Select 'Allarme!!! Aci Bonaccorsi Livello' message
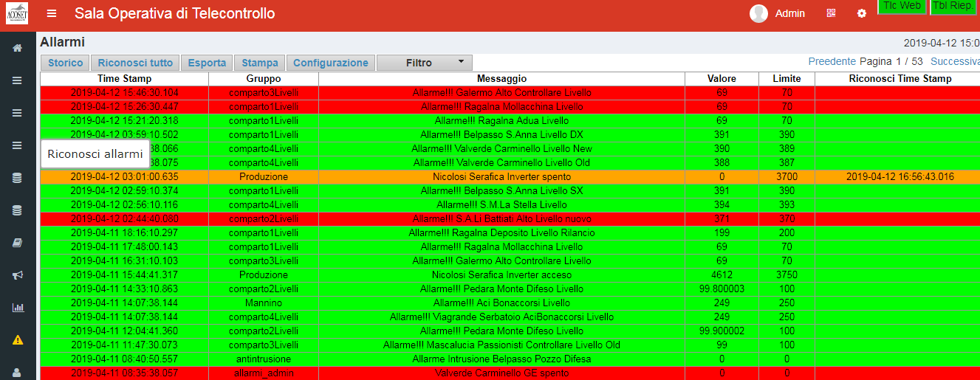Screen dimensions: 980x380 [x=501, y=303]
